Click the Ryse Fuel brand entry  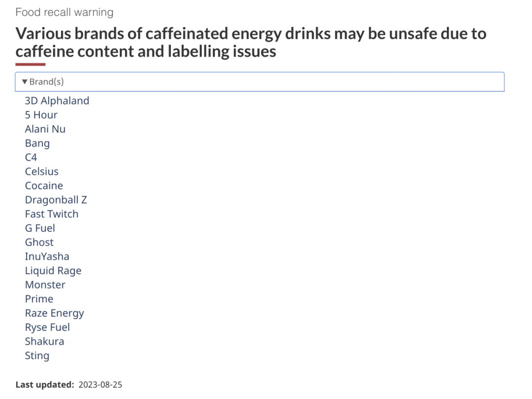[x=47, y=327]
